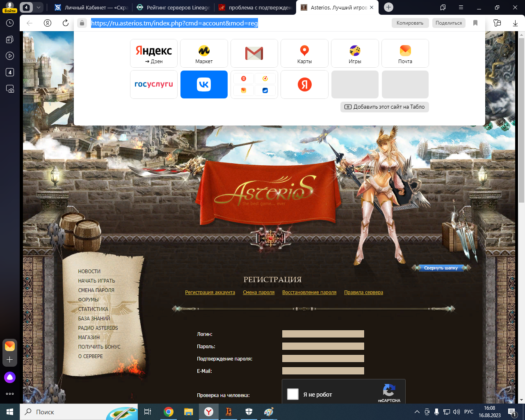Open НАЧАТЬ ИГРАТЬ in the scroll menu

97,281
